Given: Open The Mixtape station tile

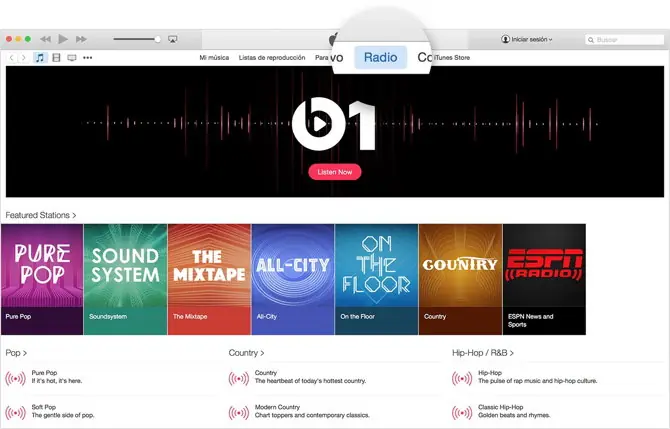Looking at the screenshot, I should 209,279.
